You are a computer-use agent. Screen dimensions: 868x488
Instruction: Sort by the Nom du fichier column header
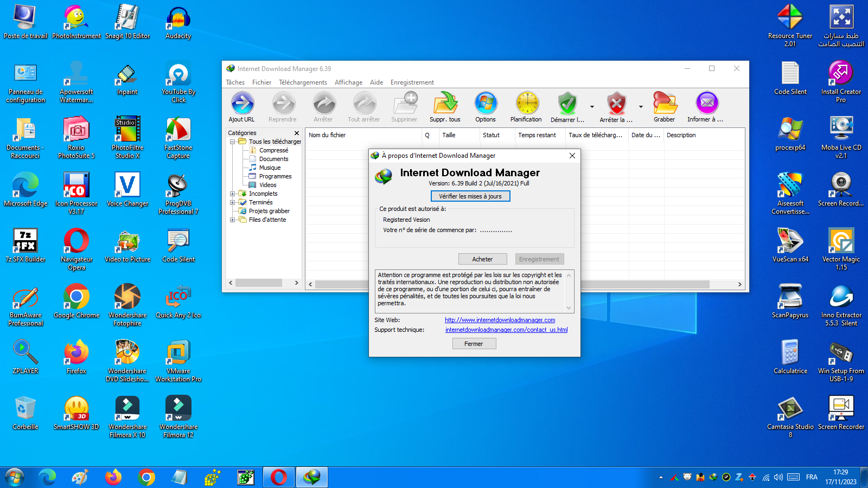point(363,135)
